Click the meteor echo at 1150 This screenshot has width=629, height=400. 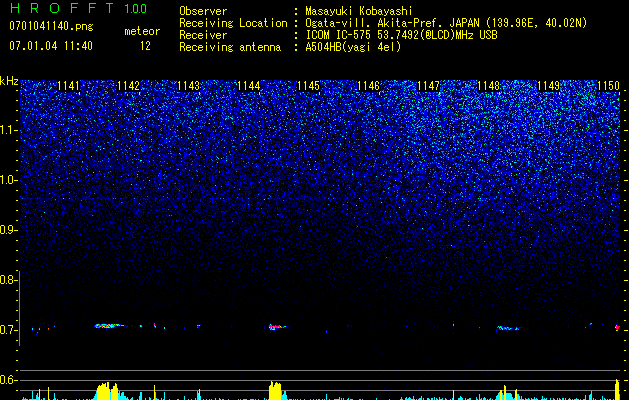tap(617, 327)
